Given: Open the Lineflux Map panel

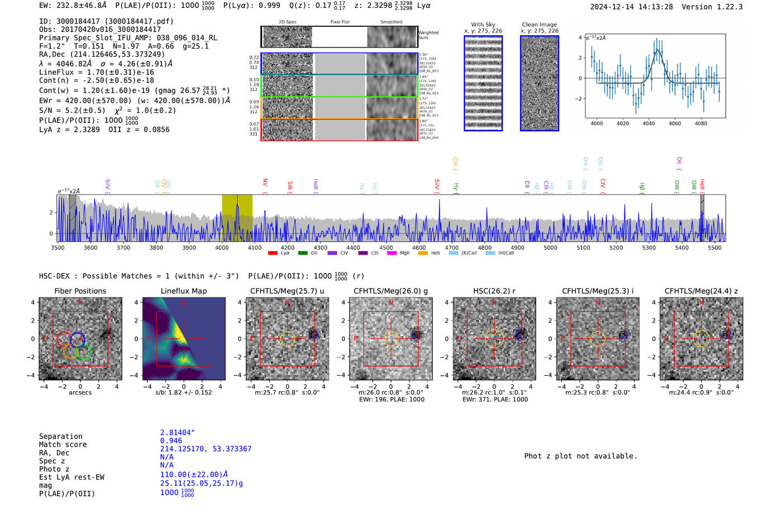Looking at the screenshot, I should [x=184, y=339].
